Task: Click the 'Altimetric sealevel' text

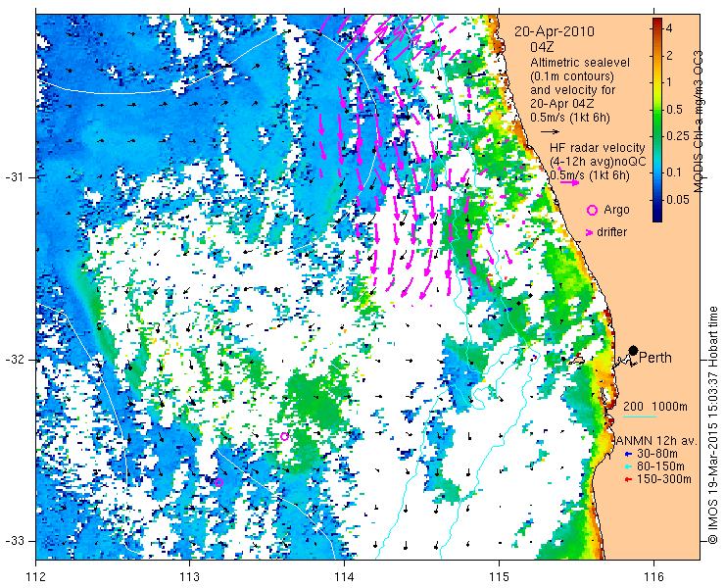Action: pos(580,62)
